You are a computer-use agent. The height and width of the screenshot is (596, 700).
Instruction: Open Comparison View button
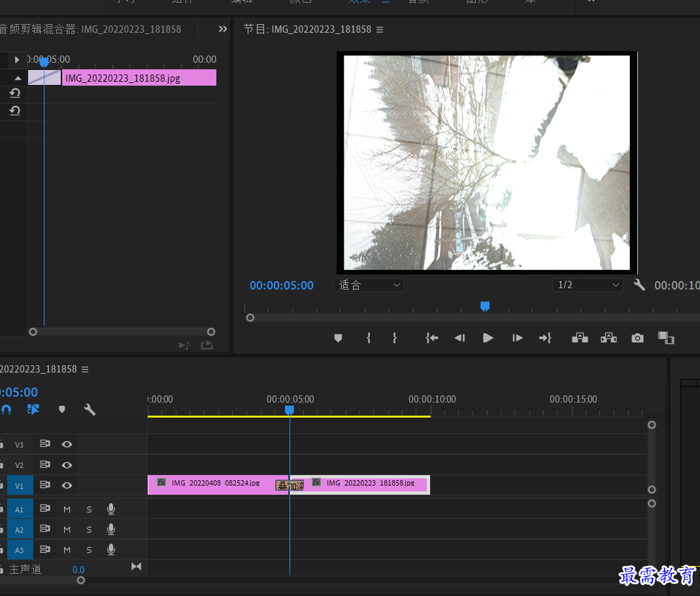click(666, 338)
